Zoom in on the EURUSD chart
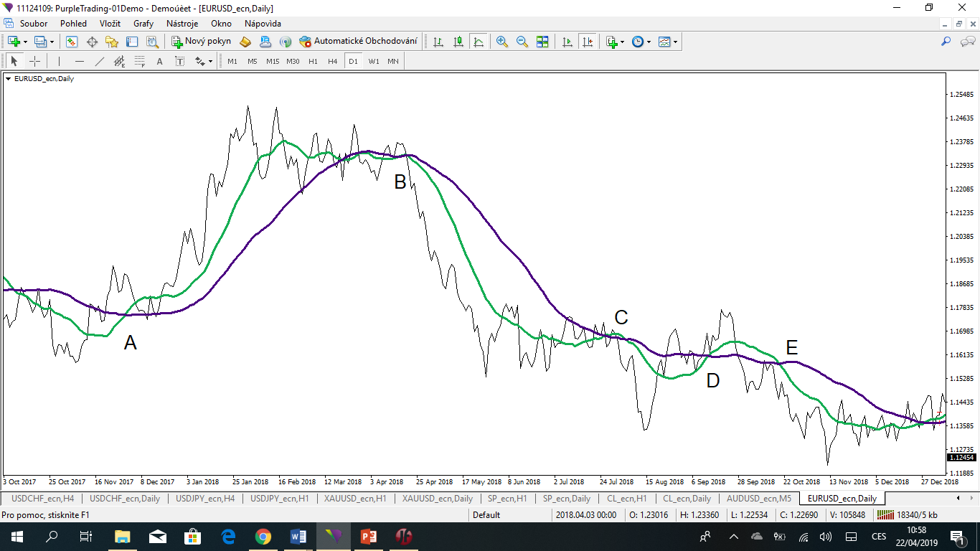The width and height of the screenshot is (980, 551). click(502, 41)
